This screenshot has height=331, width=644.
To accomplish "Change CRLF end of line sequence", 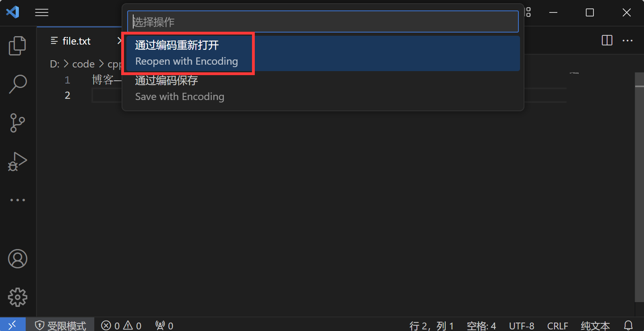I will point(557,325).
